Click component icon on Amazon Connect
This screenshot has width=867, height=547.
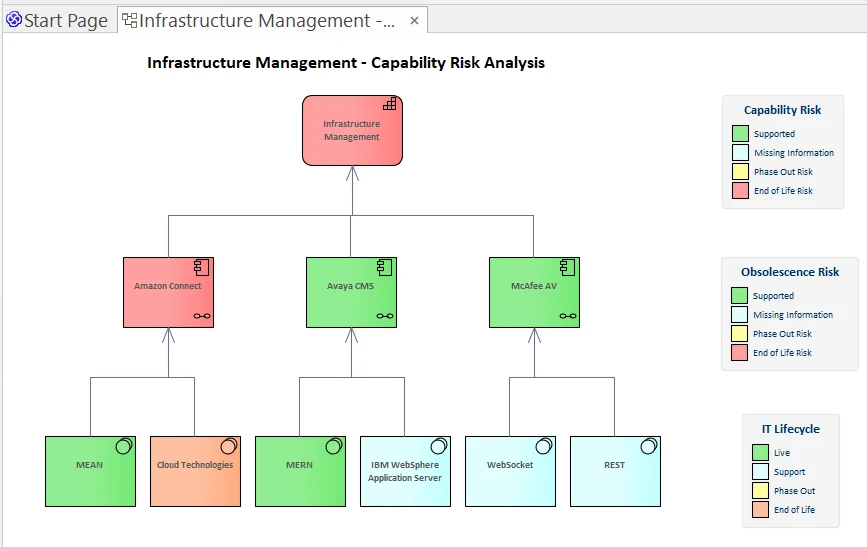(201, 268)
